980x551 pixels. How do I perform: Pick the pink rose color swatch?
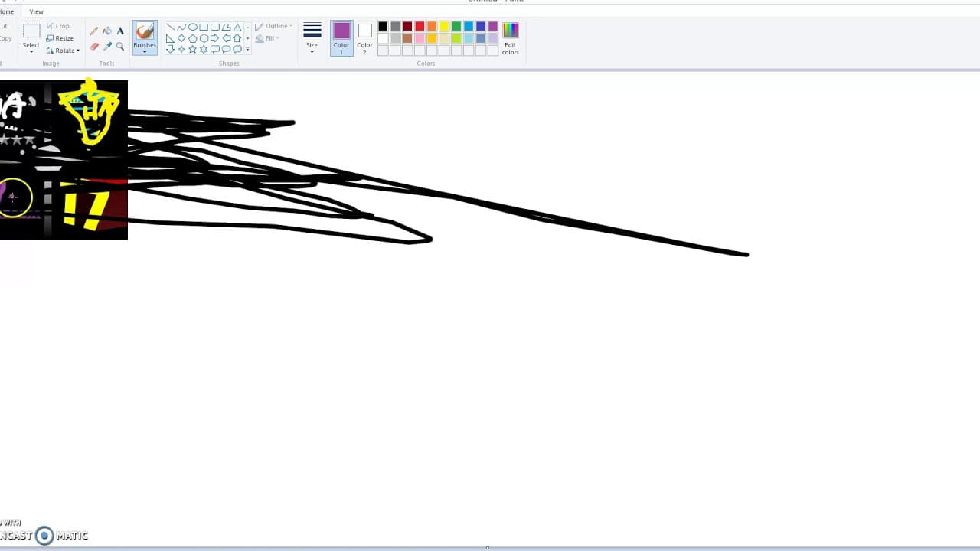point(420,38)
